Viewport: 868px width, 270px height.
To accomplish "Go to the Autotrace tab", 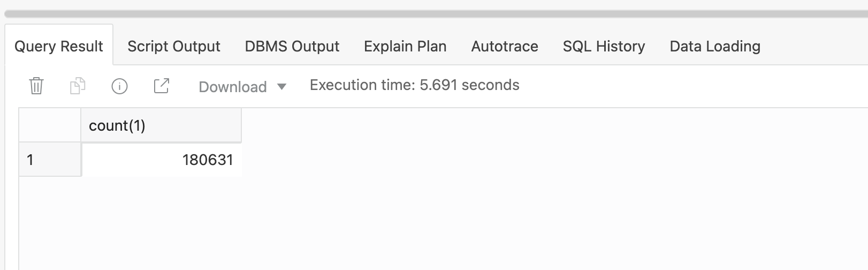I will pyautogui.click(x=505, y=47).
